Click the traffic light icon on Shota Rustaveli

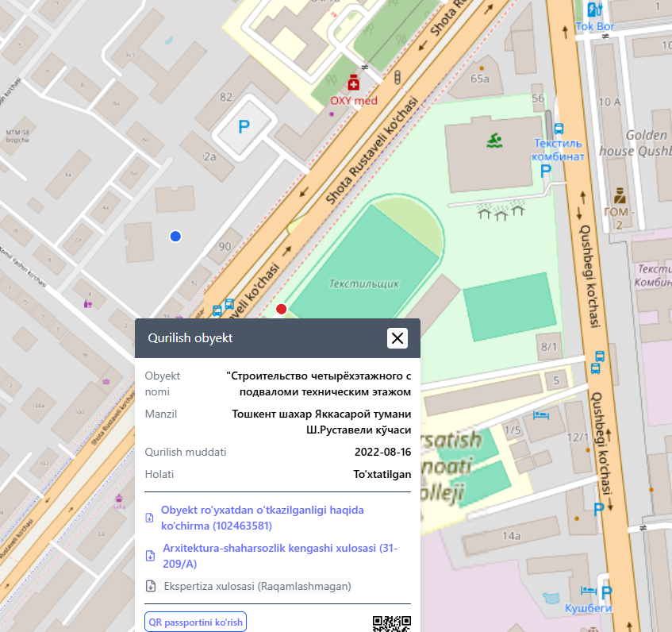(397, 77)
